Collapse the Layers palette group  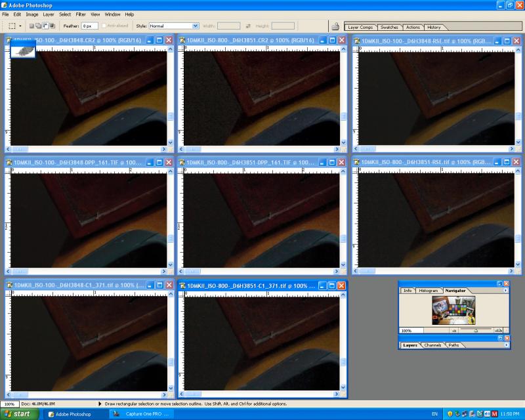click(500, 338)
